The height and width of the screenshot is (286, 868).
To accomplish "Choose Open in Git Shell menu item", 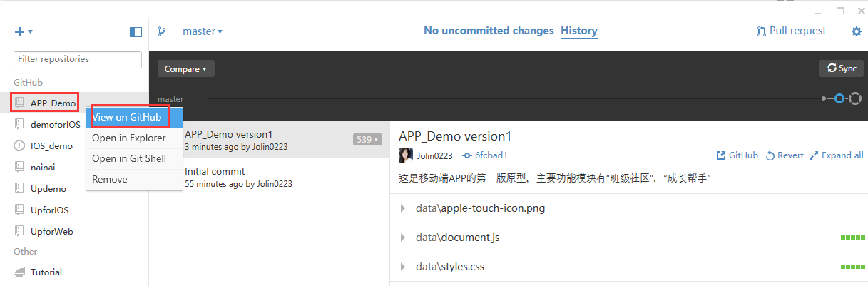I will (135, 158).
